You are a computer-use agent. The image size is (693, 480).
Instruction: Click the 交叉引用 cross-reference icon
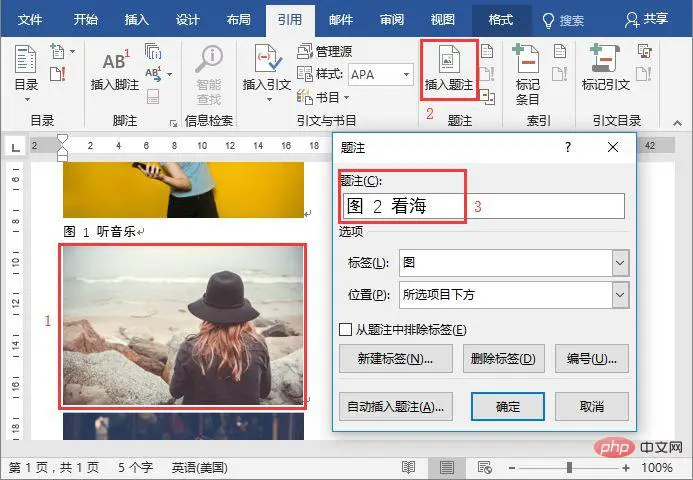tap(487, 97)
